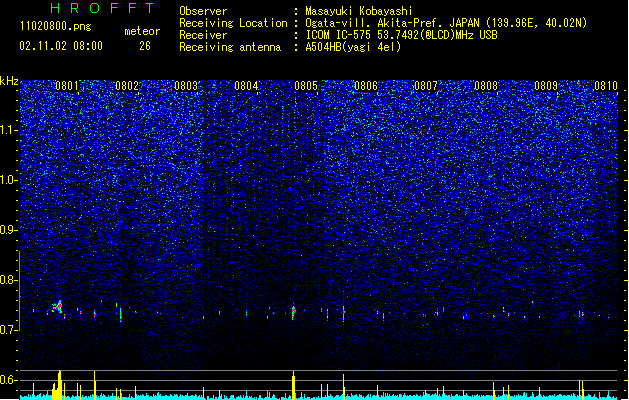Image resolution: width=629 pixels, height=400 pixels.
Task: Click the 0808 time marker
Action: pos(486,86)
